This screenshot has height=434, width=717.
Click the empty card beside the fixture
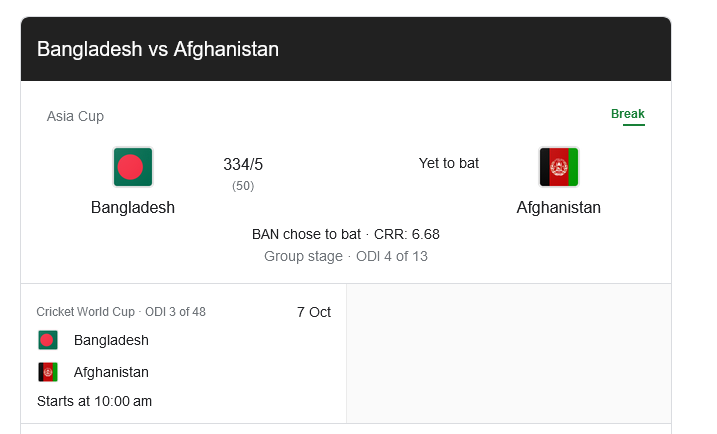[508, 353]
